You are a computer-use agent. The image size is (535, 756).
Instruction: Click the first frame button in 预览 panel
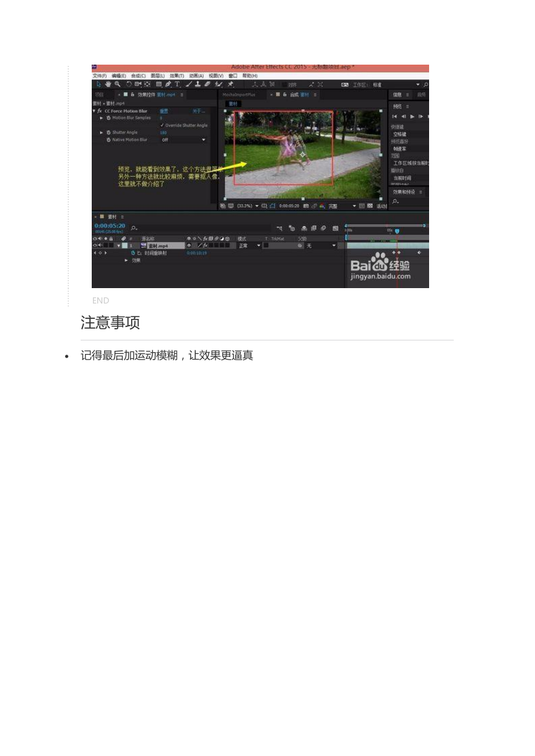(x=395, y=116)
